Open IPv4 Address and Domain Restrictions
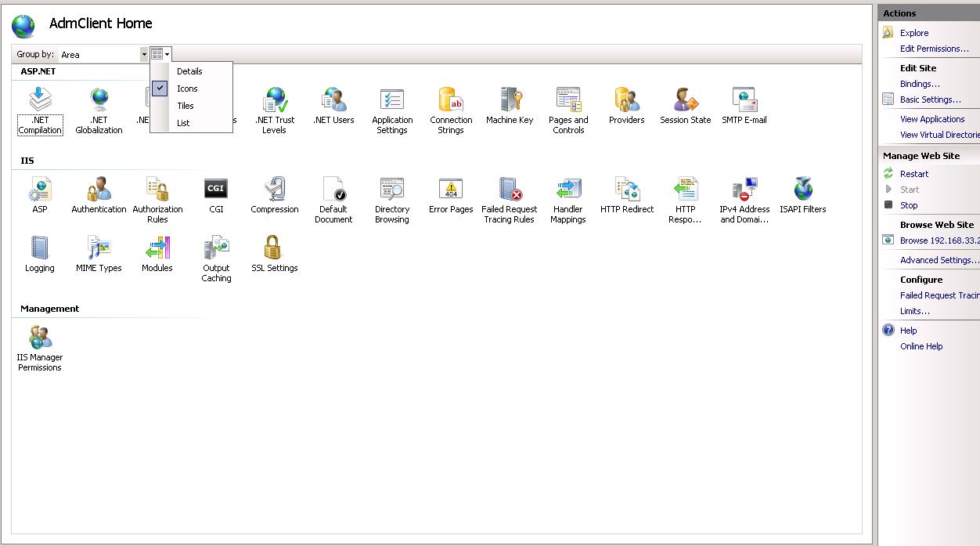This screenshot has width=980, height=546. pos(744,200)
